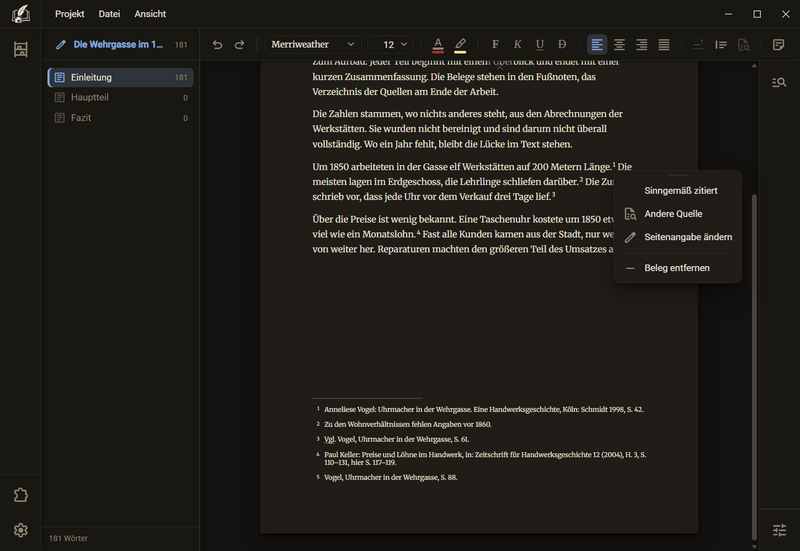Choose 'Seitenangabe ändern' menu entry
Viewport: 800px width, 551px height.
pyautogui.click(x=677, y=237)
